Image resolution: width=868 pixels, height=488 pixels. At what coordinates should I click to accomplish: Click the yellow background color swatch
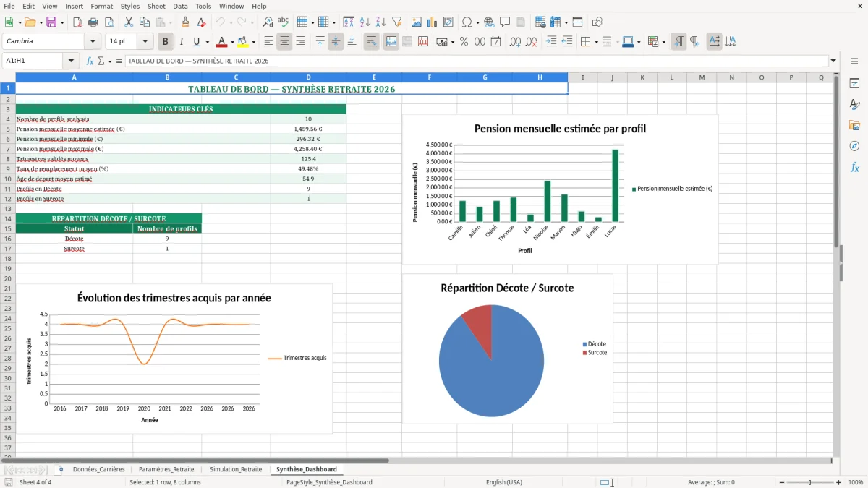click(x=242, y=42)
